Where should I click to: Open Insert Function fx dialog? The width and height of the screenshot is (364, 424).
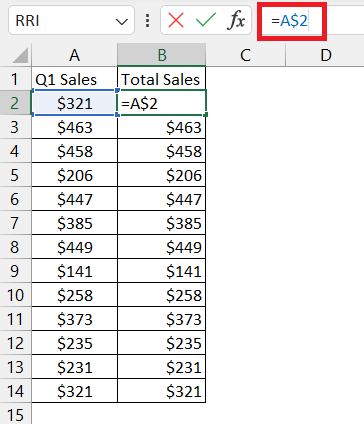[x=236, y=21]
